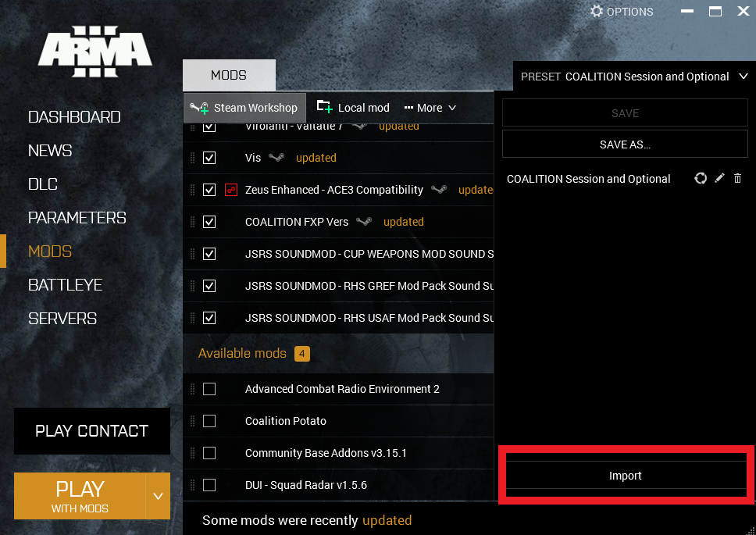Open Options via the gear icon

(597, 11)
